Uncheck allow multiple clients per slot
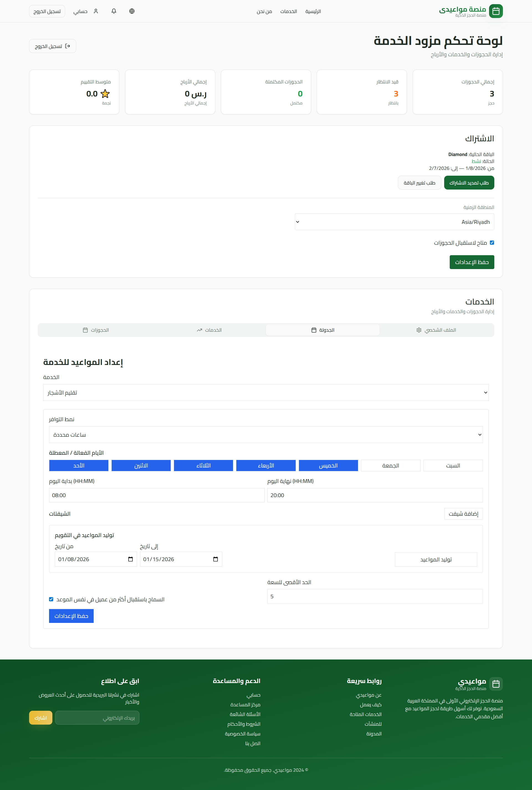This screenshot has width=532, height=790. 51,599
